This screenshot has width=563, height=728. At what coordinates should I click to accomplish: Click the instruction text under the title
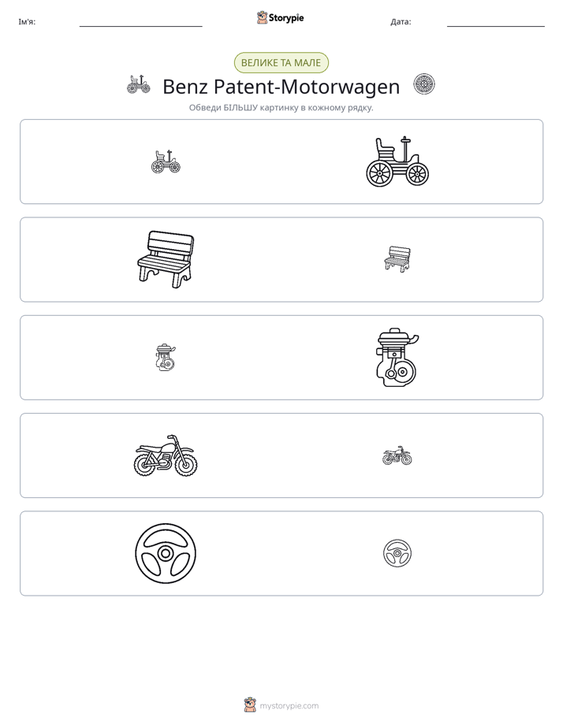tap(281, 108)
